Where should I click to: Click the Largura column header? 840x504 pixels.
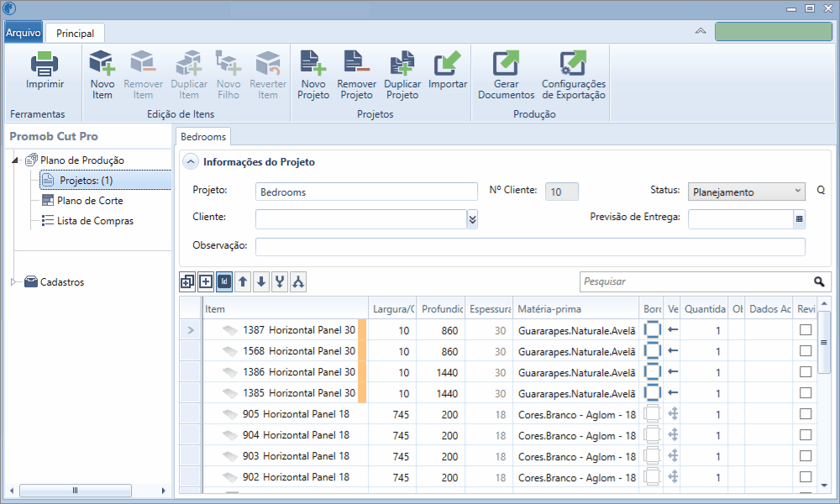point(392,308)
